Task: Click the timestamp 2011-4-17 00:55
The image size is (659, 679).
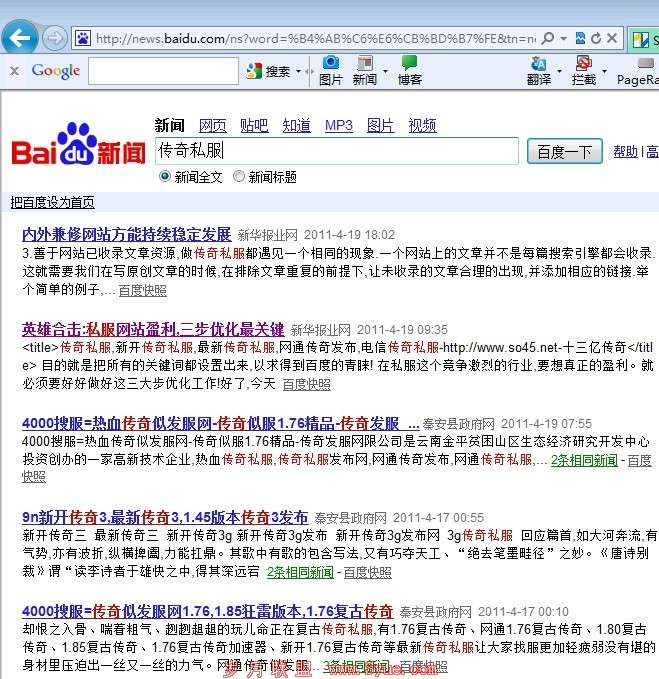Action: (439, 517)
